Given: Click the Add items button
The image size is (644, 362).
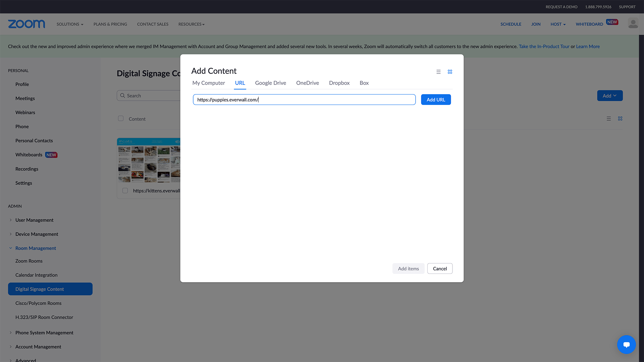Looking at the screenshot, I should pos(408,268).
